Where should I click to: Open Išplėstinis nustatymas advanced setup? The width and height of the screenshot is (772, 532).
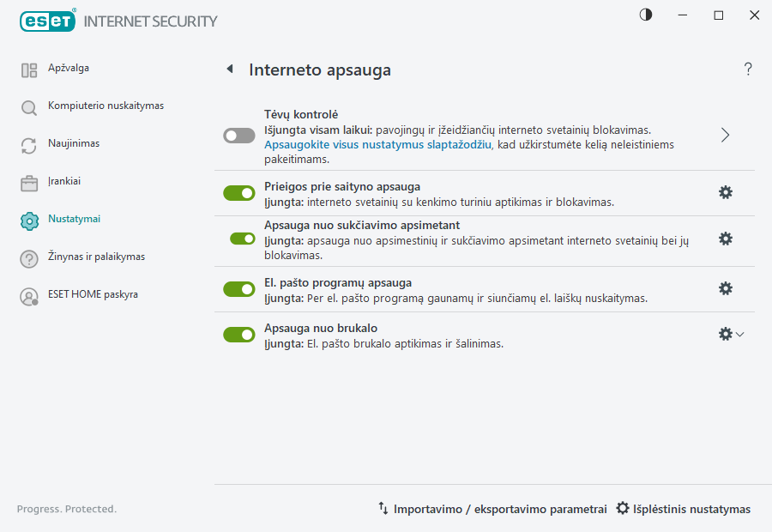683,509
